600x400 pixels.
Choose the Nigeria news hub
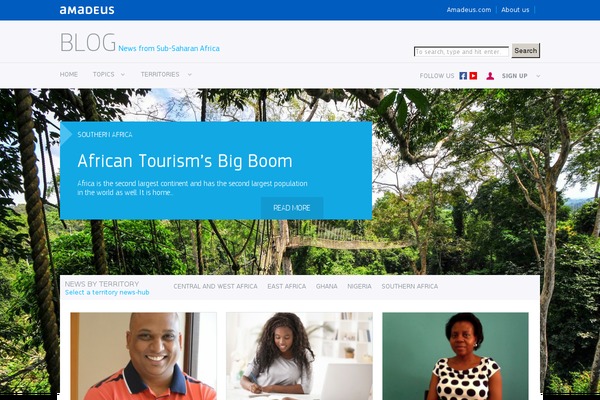pos(359,286)
